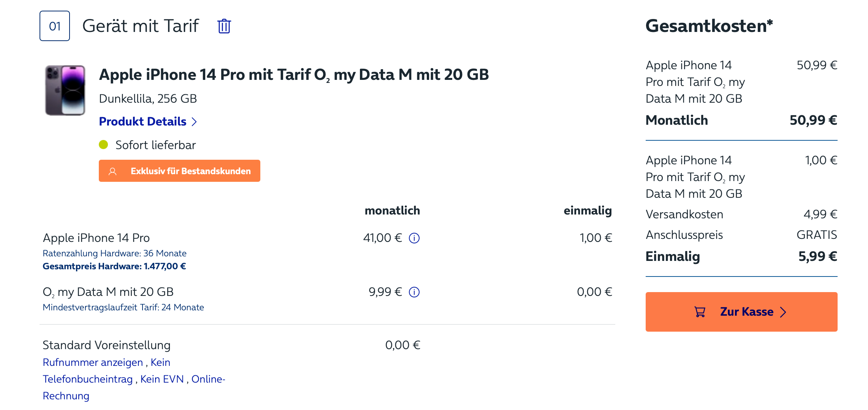Click the Exklusiv für Bestandskunden badge
This screenshot has width=868, height=410.
pyautogui.click(x=179, y=171)
